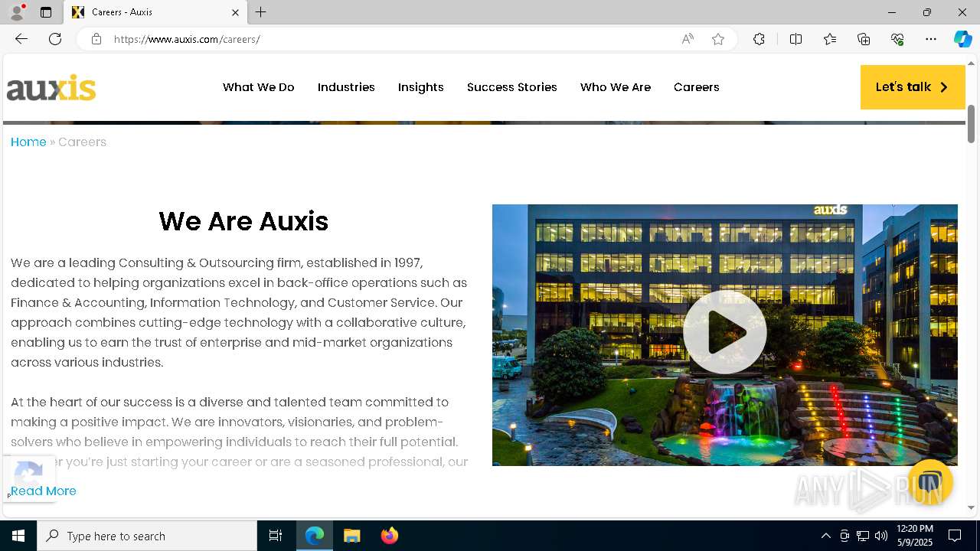Reload the page with refresh icon
Viewport: 980px width, 551px height.
[55, 39]
